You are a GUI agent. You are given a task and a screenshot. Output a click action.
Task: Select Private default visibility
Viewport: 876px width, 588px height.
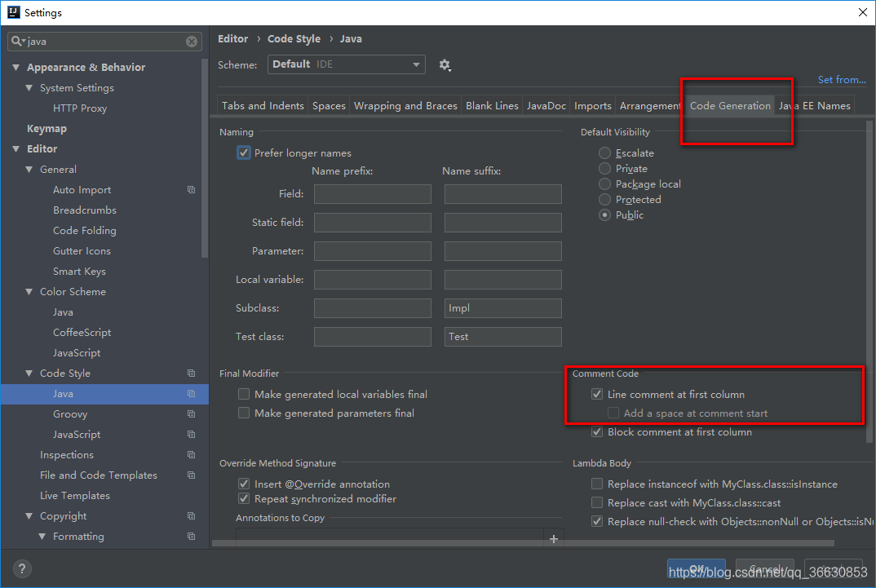tap(604, 168)
